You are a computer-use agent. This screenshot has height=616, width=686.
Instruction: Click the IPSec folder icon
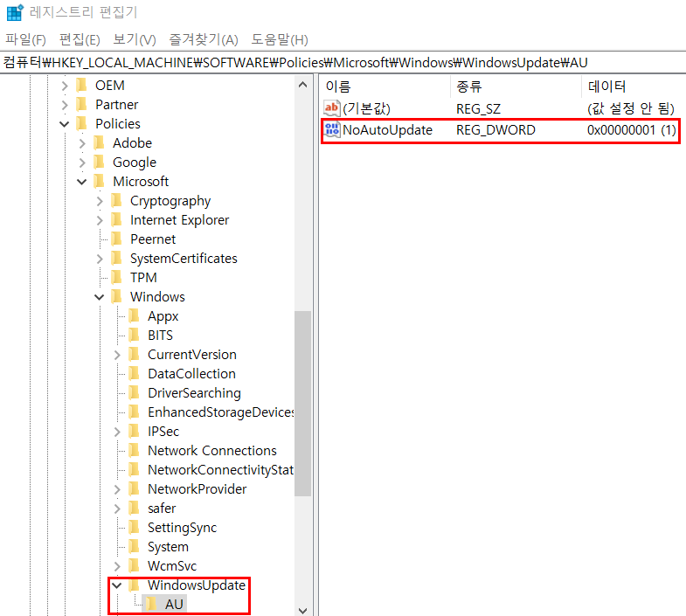tap(135, 432)
